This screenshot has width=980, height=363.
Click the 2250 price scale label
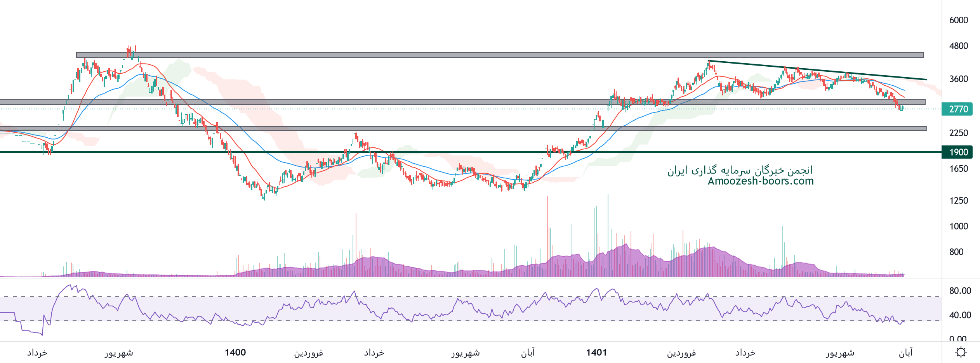[958, 133]
